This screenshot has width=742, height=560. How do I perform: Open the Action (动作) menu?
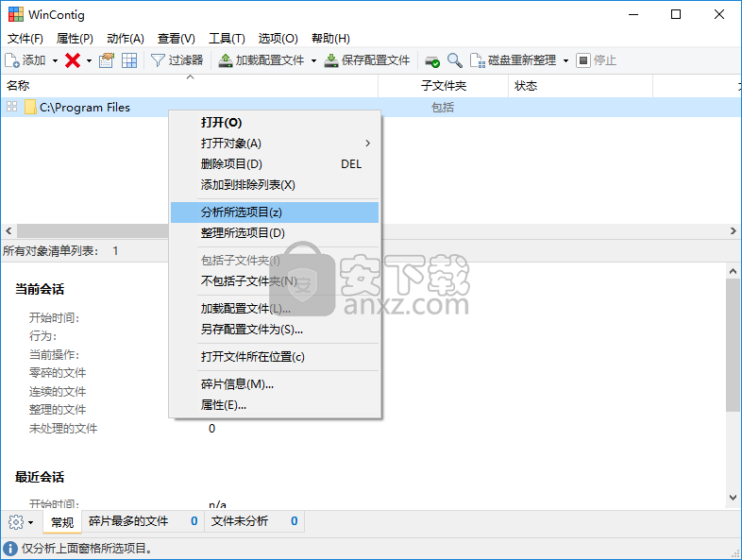tap(126, 39)
